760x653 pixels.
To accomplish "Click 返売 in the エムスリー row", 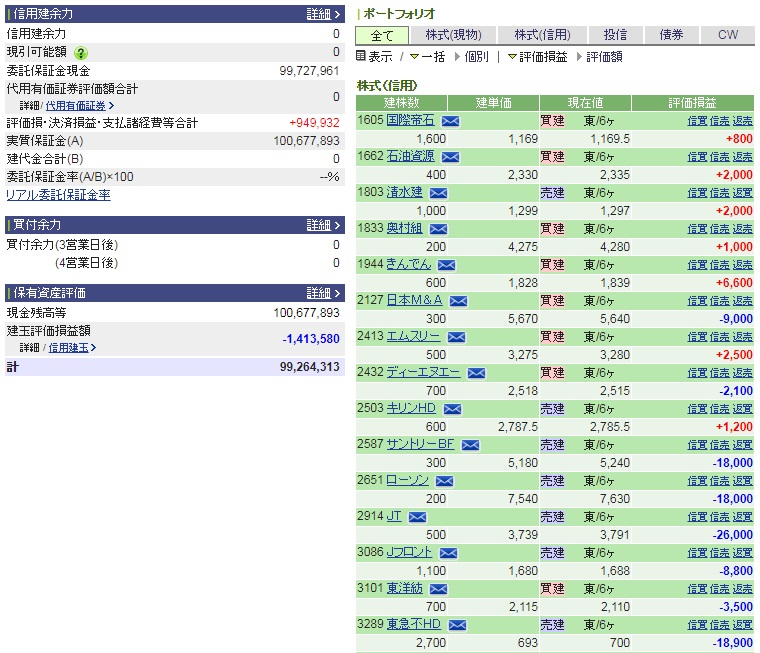I will [x=742, y=336].
